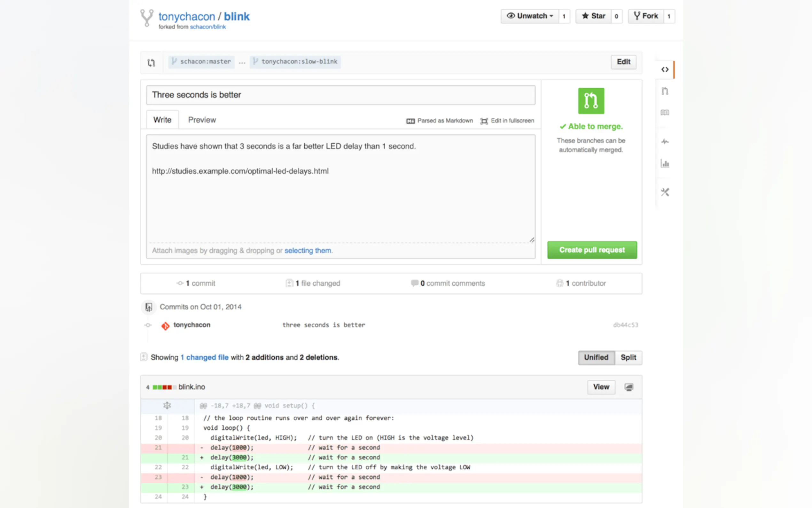Image resolution: width=812 pixels, height=508 pixels.
Task: Star the repository
Action: [593, 16]
